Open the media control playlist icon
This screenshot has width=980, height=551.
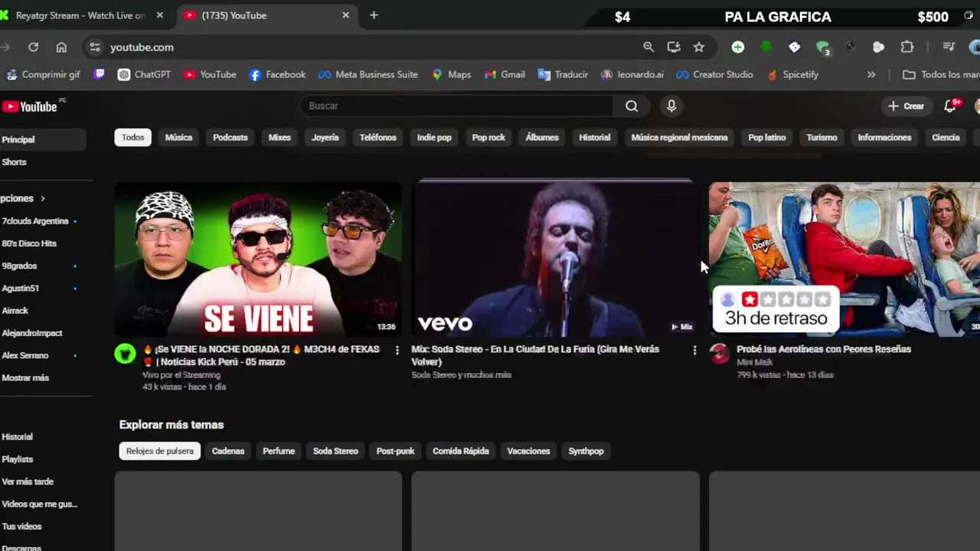[x=949, y=47]
